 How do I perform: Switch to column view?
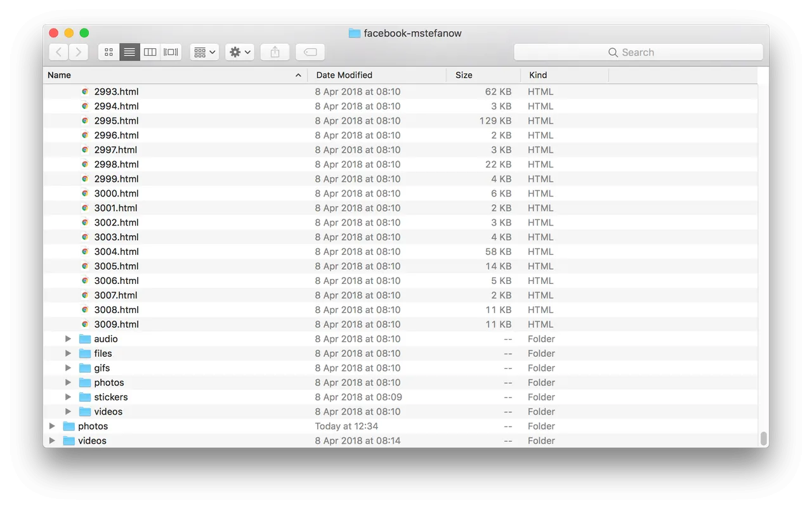pos(150,52)
